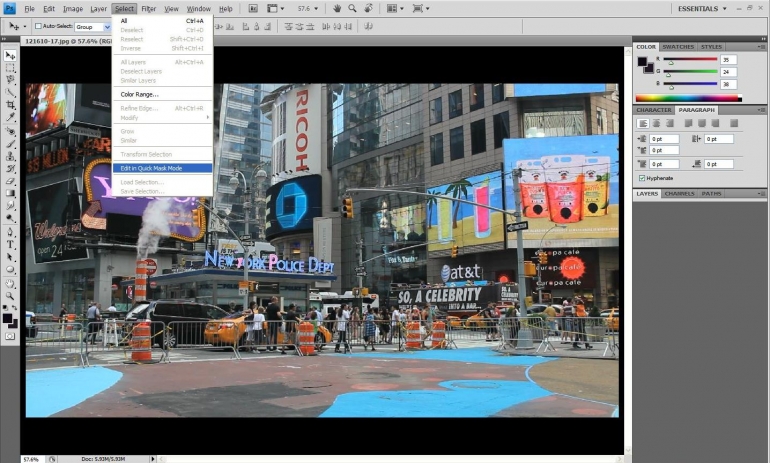Screen dimensions: 770x463
Task: Open the Essentials workspace switcher
Action: (702, 8)
